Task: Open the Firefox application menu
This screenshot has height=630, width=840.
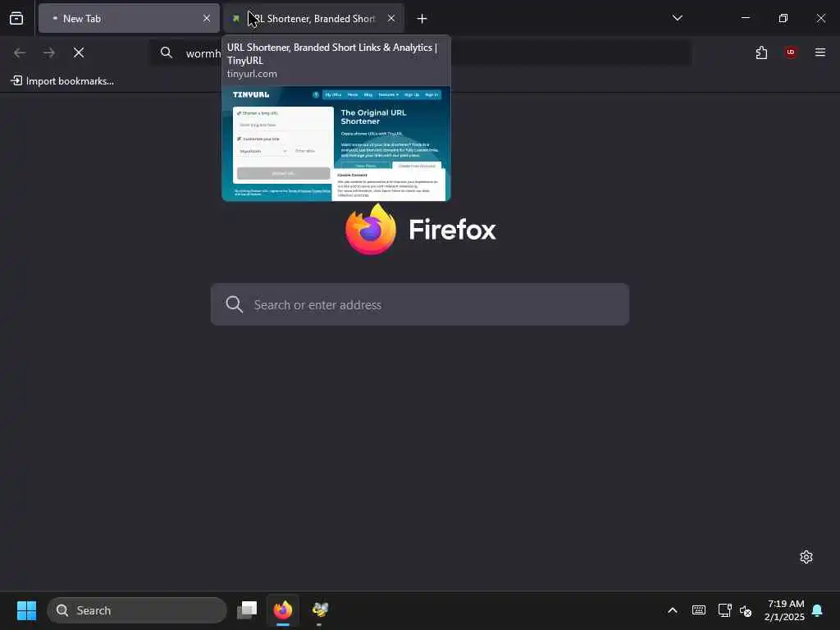Action: click(x=820, y=52)
